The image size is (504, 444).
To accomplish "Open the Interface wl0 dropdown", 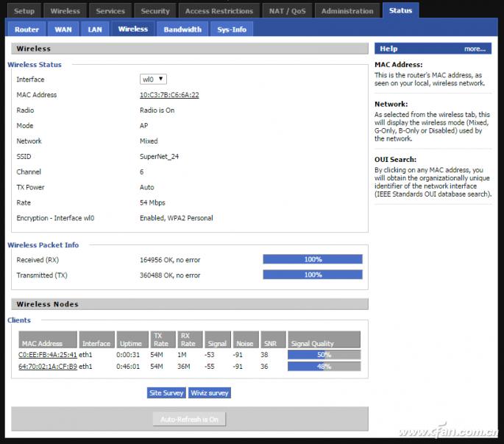I will [153, 79].
